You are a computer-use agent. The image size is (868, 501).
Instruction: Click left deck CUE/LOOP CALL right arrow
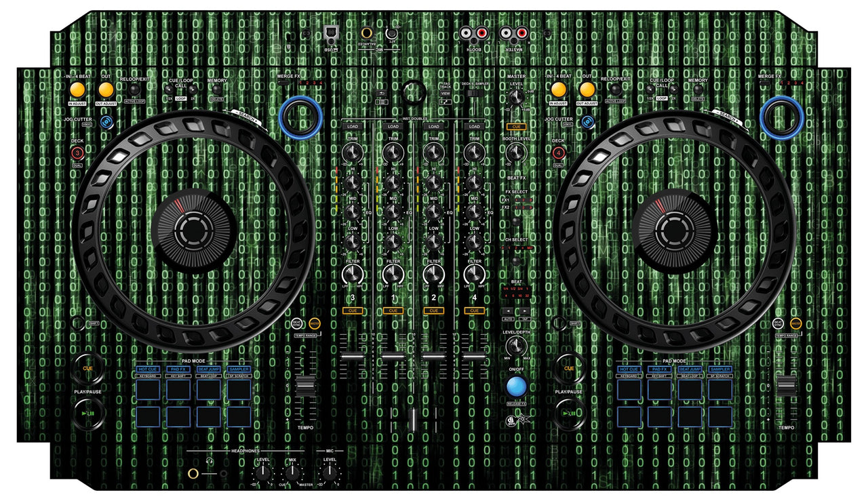pyautogui.click(x=192, y=89)
